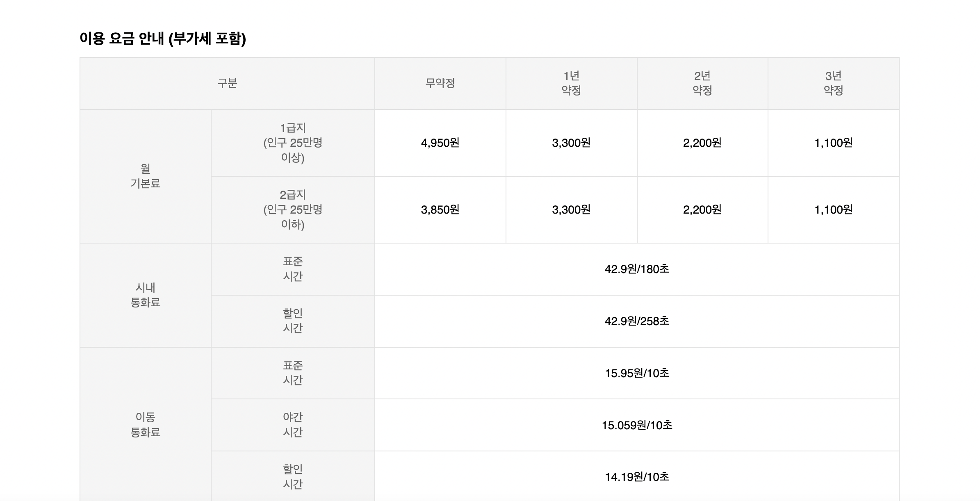The image size is (980, 501).
Task: Select the 무약정 column header
Action: click(440, 83)
